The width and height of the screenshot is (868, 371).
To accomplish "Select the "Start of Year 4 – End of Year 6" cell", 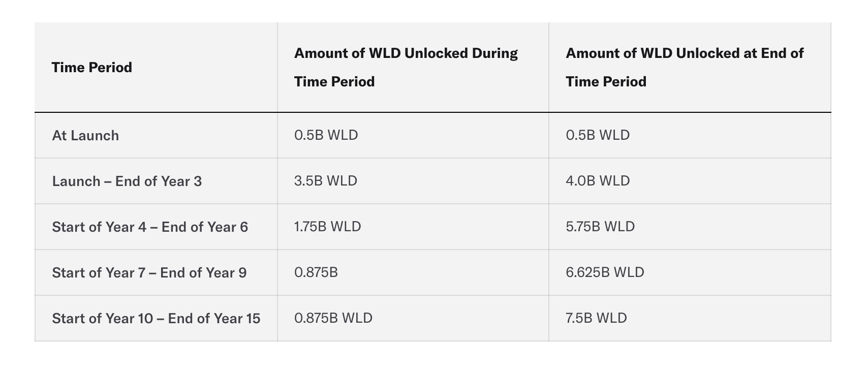I will point(150,227).
